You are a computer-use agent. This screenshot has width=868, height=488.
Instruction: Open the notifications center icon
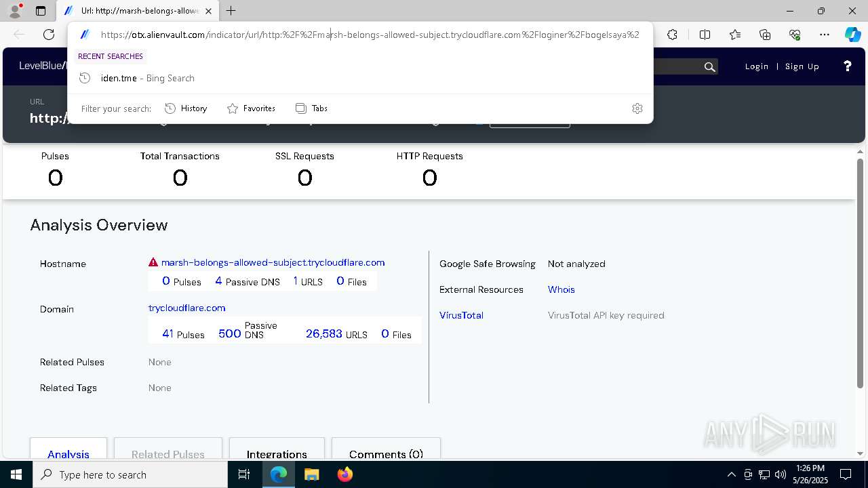coord(846,474)
